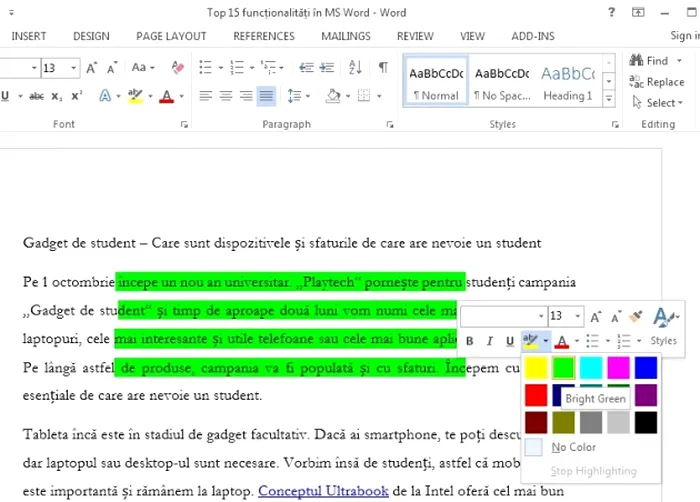700x502 pixels.
Task: Pick the Bright Green highlight swatch
Action: pyautogui.click(x=563, y=368)
